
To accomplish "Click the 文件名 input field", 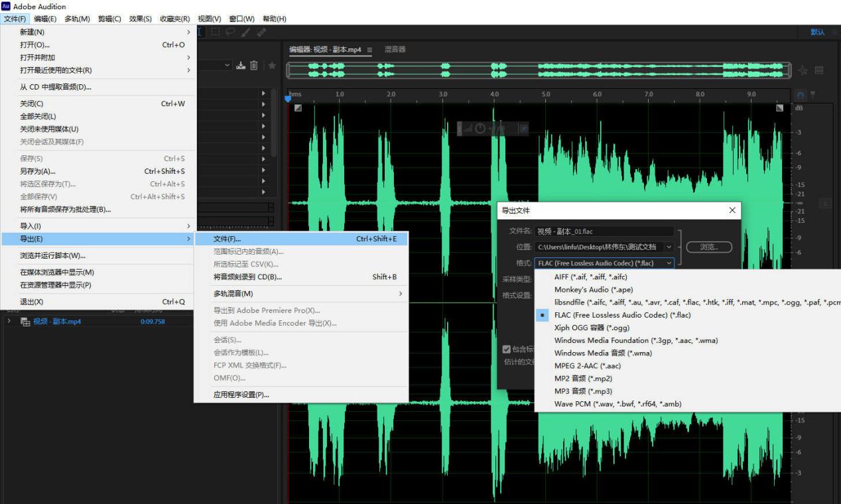I will coord(604,231).
